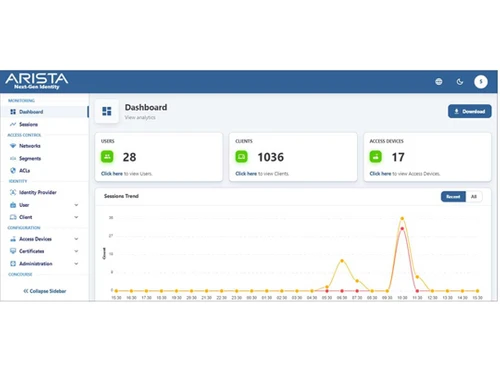Click the Arista Next-Gen Identity logo

click(x=37, y=81)
